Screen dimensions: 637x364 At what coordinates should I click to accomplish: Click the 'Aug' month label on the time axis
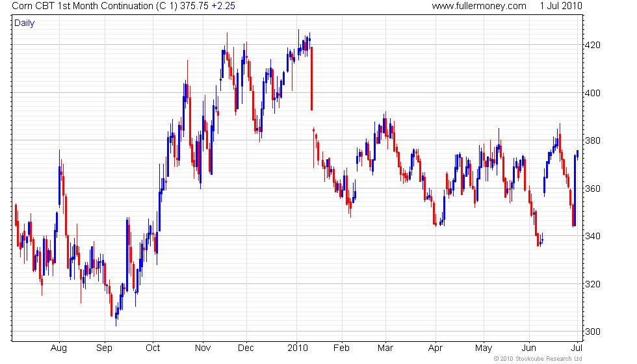point(58,348)
